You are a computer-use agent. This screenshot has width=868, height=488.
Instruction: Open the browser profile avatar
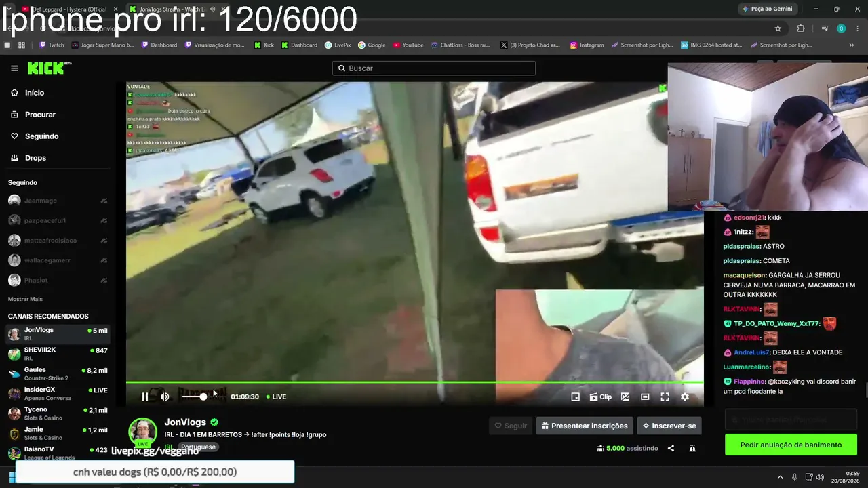841,28
